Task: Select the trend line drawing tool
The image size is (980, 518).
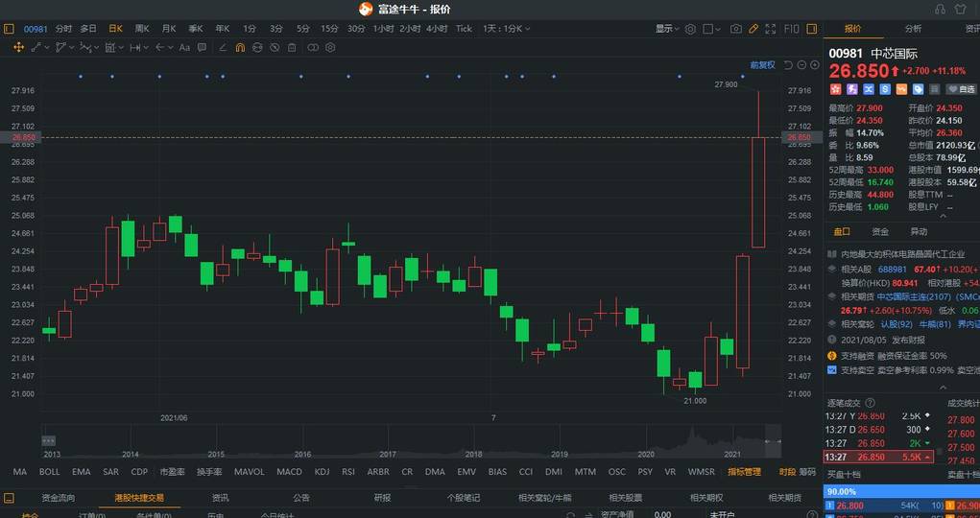Action: tap(36, 48)
